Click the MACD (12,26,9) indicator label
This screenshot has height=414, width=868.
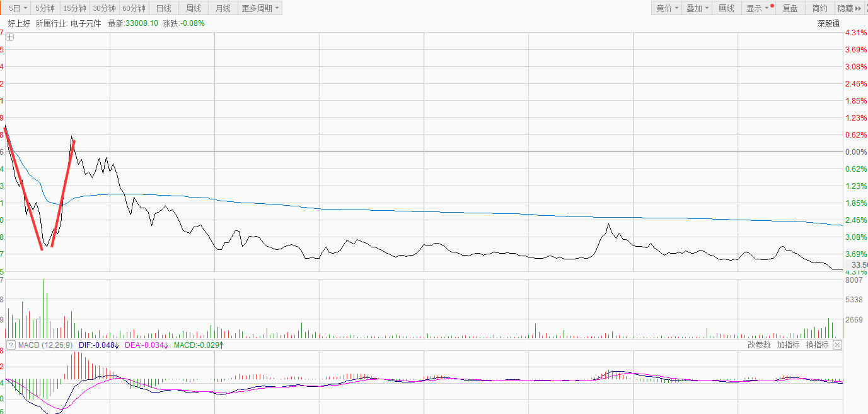coord(45,345)
